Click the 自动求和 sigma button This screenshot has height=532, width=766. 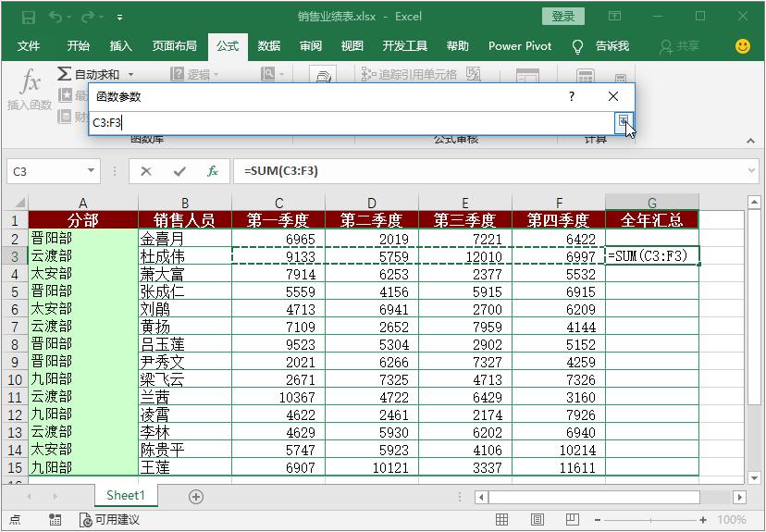(x=89, y=74)
